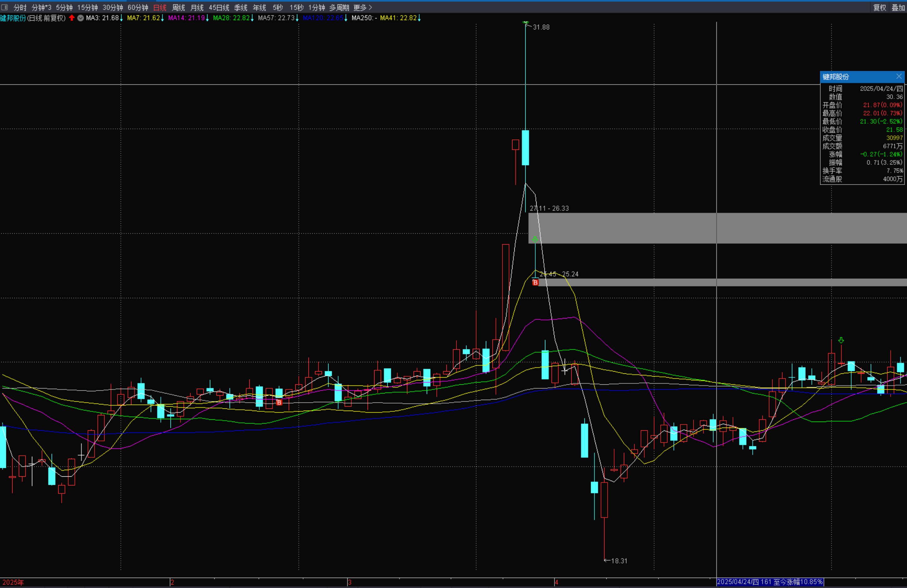Toggle the 叠加 overlay option
907x588 pixels.
[898, 8]
